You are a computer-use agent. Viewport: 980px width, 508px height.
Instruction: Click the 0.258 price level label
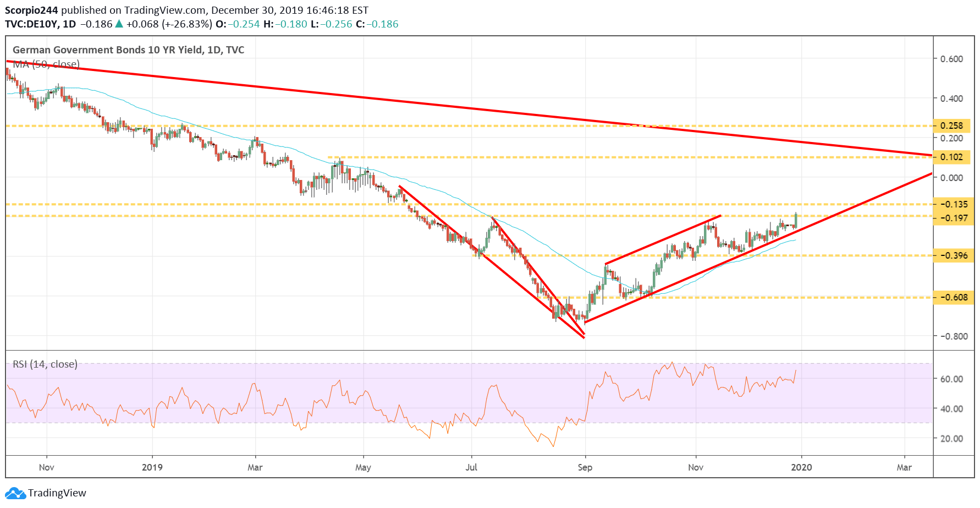tap(952, 125)
